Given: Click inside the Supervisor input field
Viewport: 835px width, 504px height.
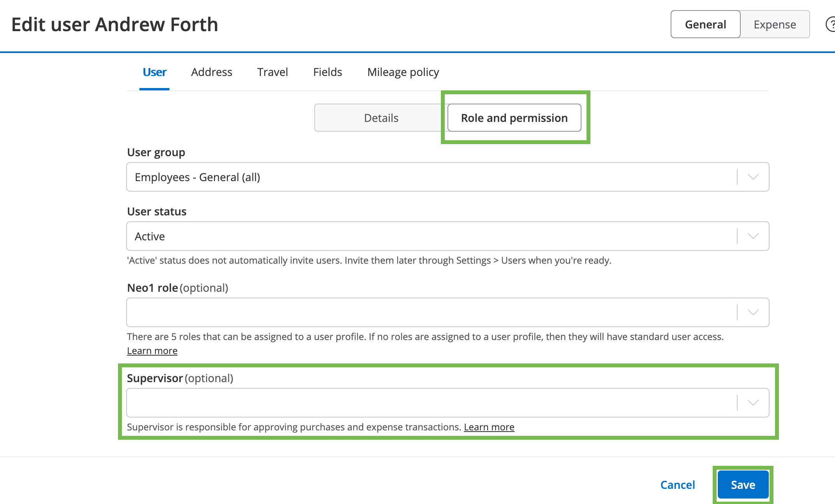Looking at the screenshot, I should click(428, 403).
